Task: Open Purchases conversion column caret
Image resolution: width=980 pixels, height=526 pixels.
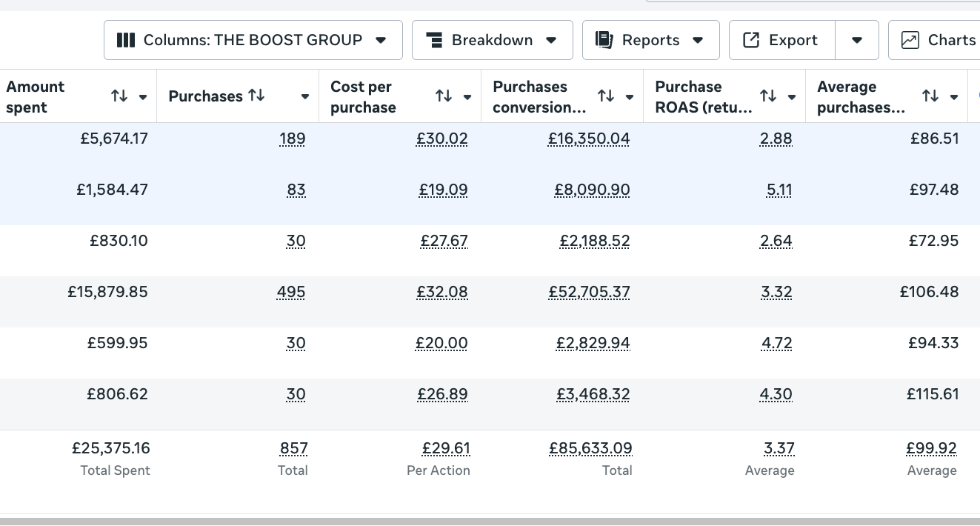Action: pos(630,97)
